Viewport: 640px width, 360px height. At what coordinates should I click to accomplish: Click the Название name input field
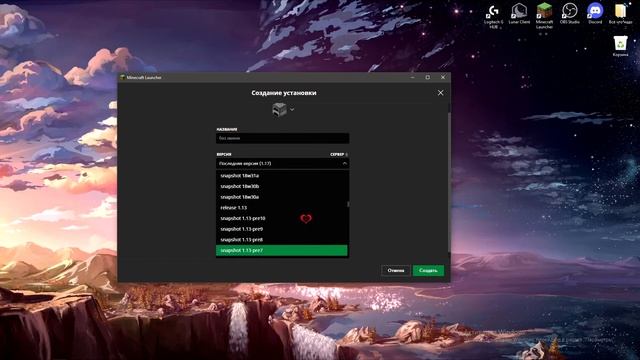pos(282,138)
